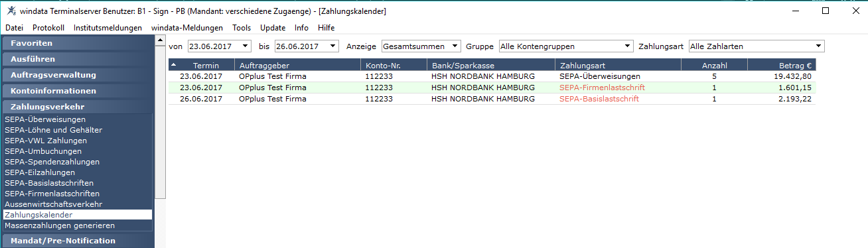Open the 'von' start date dropdown
This screenshot has height=248, width=868.
(x=246, y=46)
